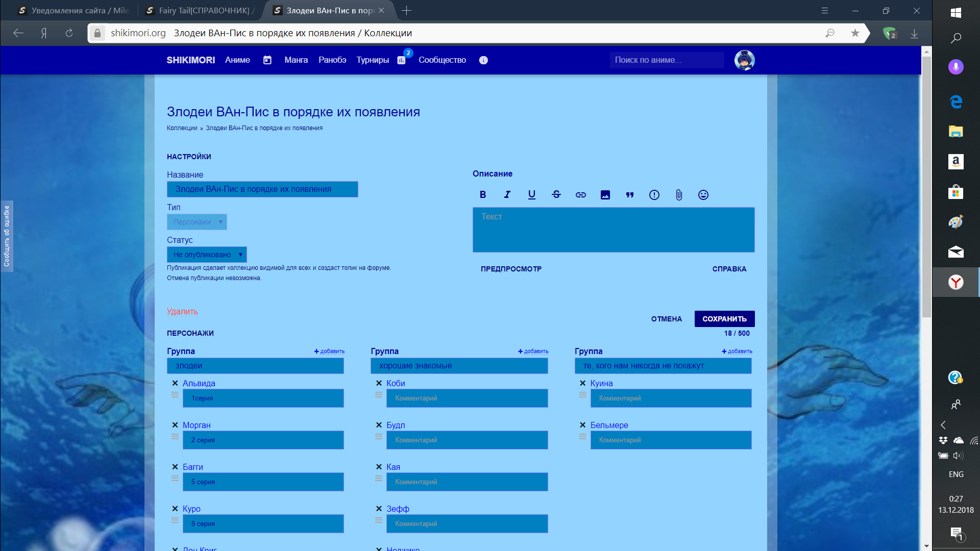
Task: Click the underline formatting icon
Action: (x=531, y=195)
